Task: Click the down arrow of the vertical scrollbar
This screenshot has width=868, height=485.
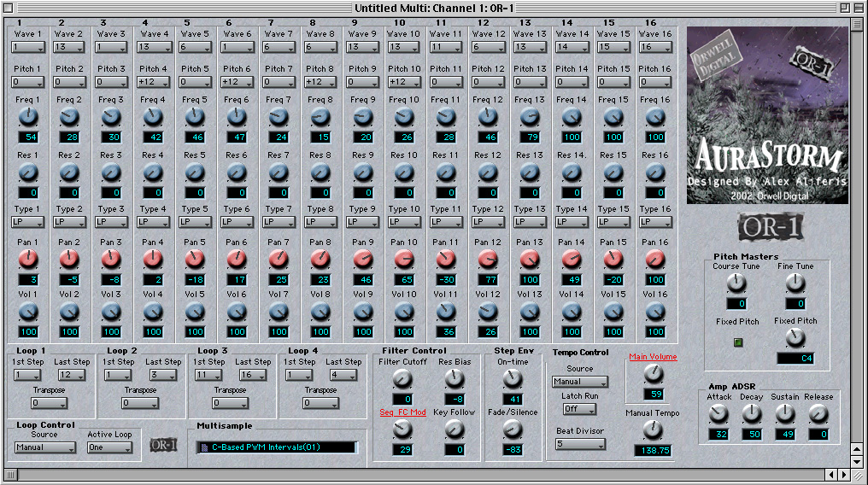Action: pos(860,461)
